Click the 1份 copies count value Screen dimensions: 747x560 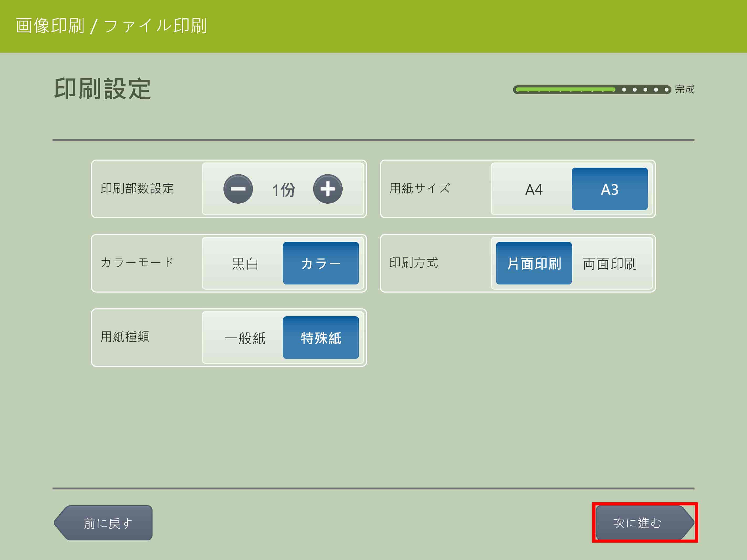point(283,190)
